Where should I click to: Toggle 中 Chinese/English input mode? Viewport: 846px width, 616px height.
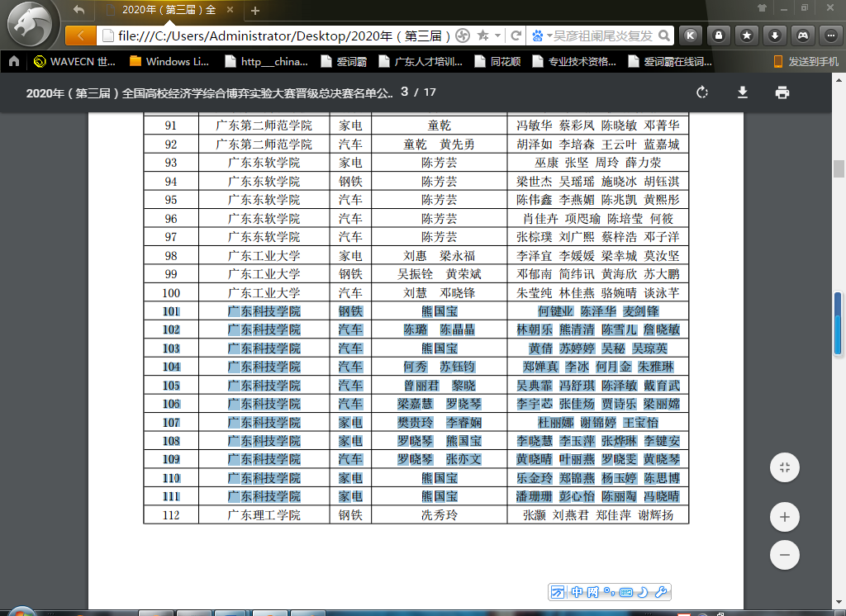click(577, 592)
